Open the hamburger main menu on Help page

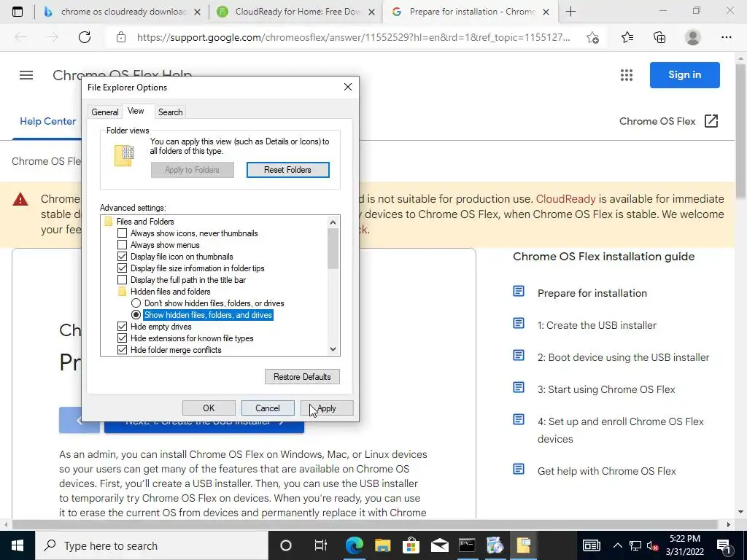pyautogui.click(x=26, y=75)
